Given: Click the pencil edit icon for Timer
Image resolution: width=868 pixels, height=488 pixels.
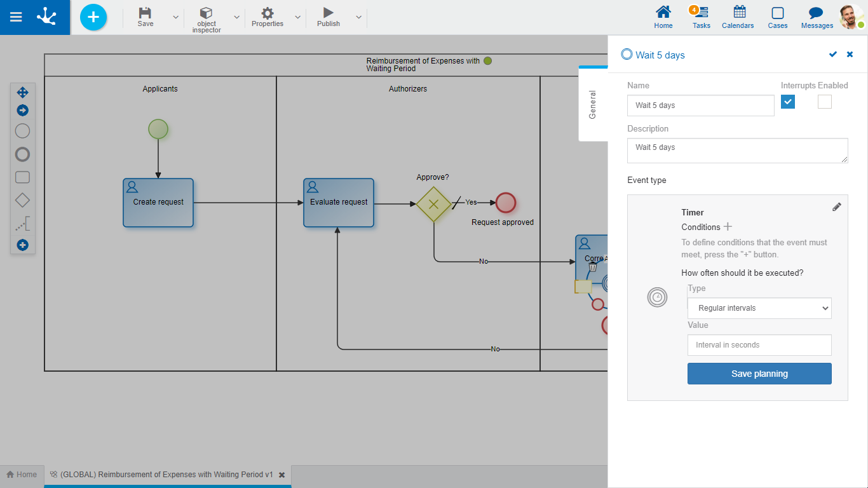Looking at the screenshot, I should [x=836, y=207].
